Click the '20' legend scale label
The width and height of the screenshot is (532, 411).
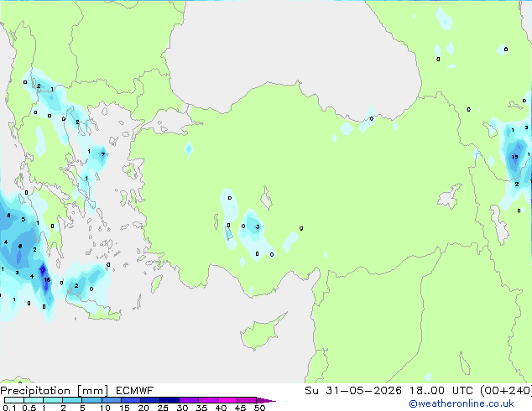click(143, 408)
